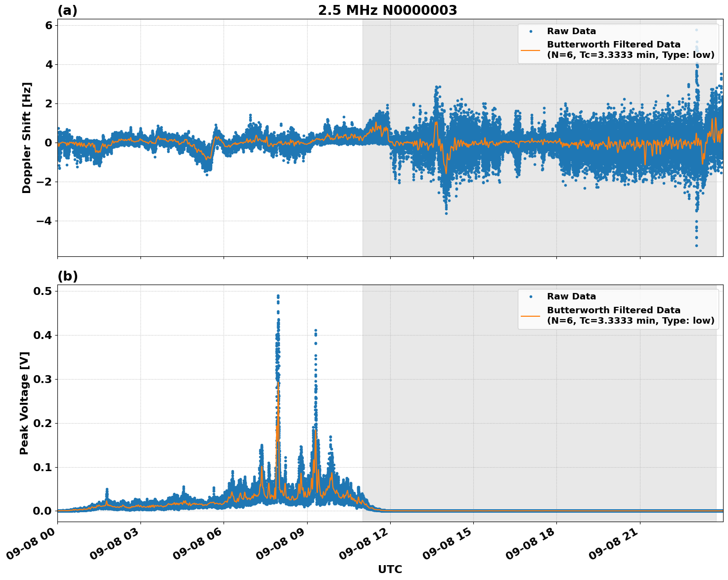
Task: Click the "0.5" tick on the Peak Voltage axis
Action: coord(43,291)
